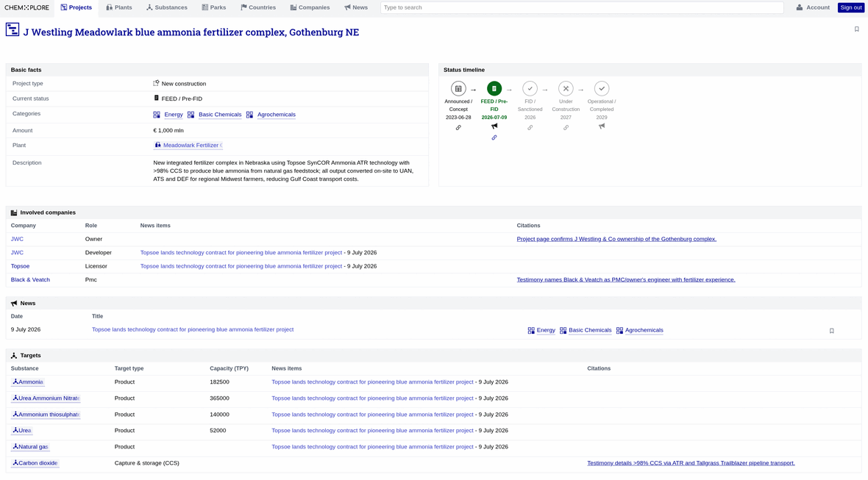Open Agrochemicals category in Basic facts
Viewport: 868px width, 480px height.
point(277,115)
